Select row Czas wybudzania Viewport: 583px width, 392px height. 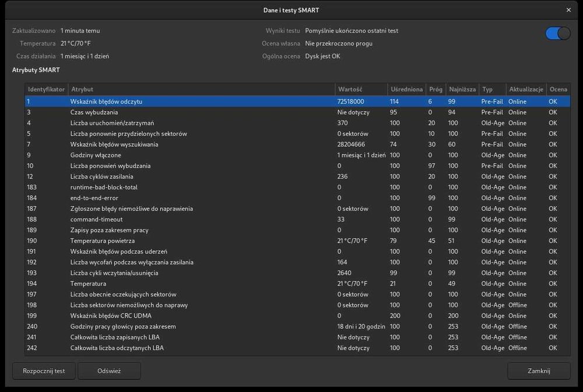tap(297, 112)
